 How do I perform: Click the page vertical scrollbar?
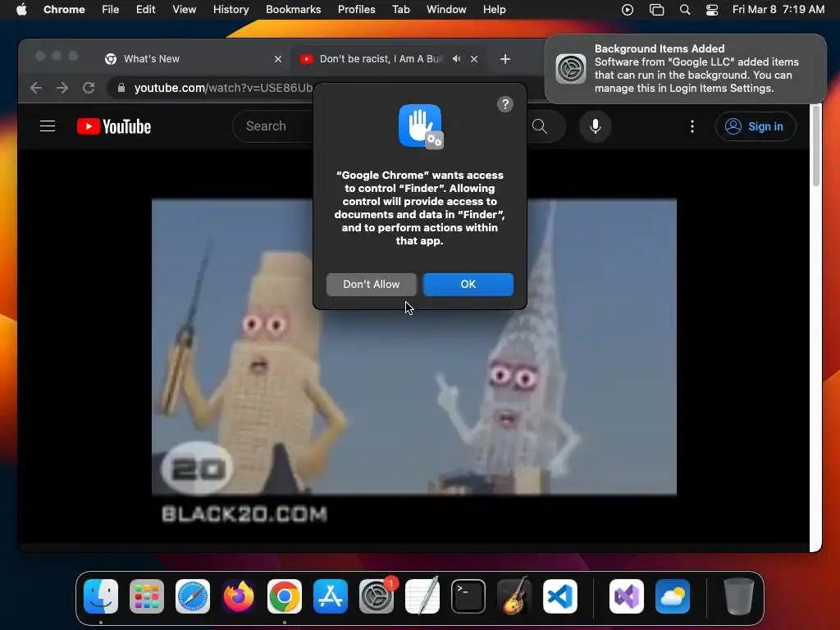pyautogui.click(x=815, y=146)
